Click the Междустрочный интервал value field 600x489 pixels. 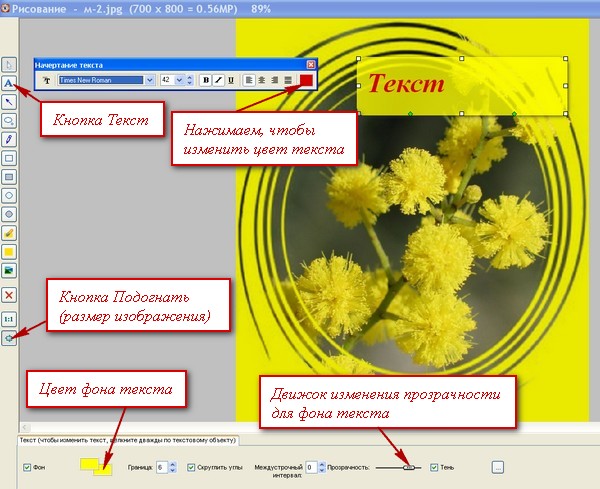(311, 467)
